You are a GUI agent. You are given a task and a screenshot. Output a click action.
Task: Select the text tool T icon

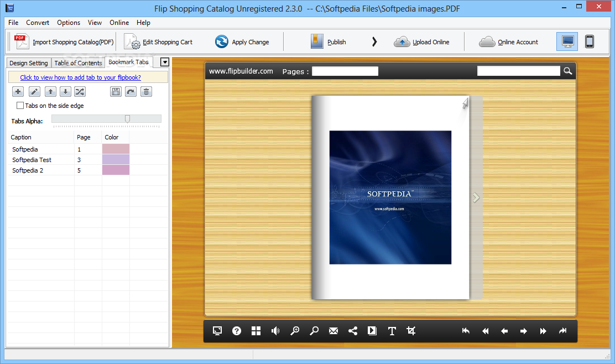(x=392, y=331)
